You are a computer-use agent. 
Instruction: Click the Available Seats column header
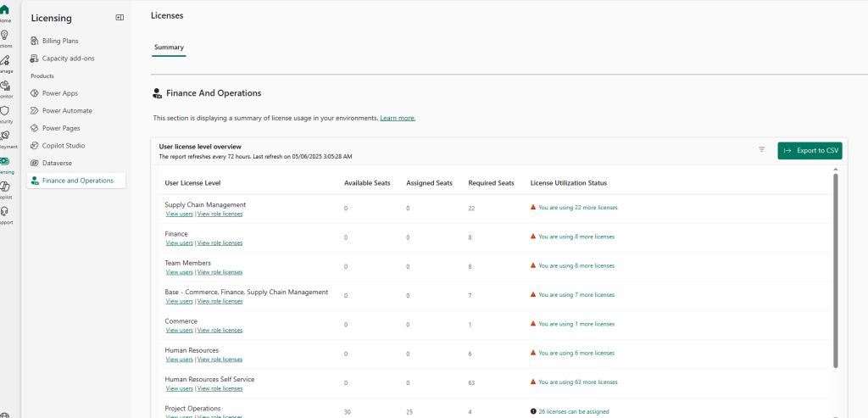(x=367, y=183)
